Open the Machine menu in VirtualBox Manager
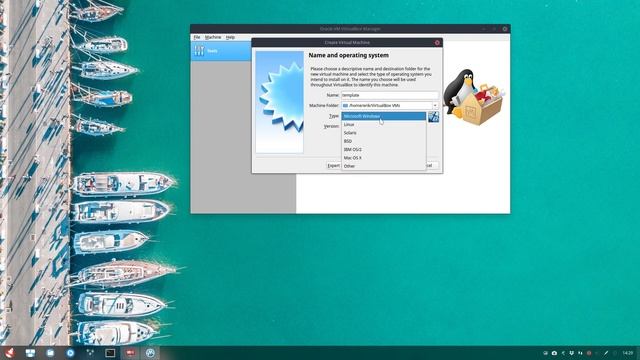Image resolution: width=640 pixels, height=360 pixels. pos(213,37)
